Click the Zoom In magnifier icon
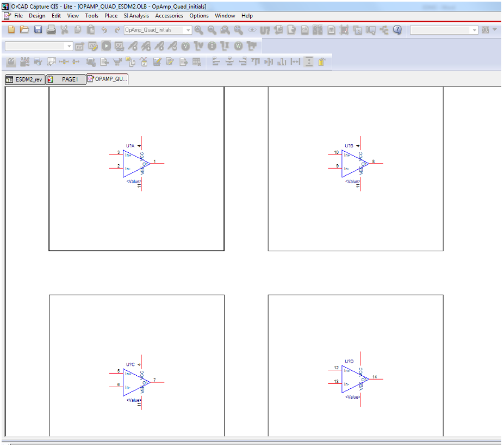Viewport: 504px width, 447px height. [x=199, y=30]
